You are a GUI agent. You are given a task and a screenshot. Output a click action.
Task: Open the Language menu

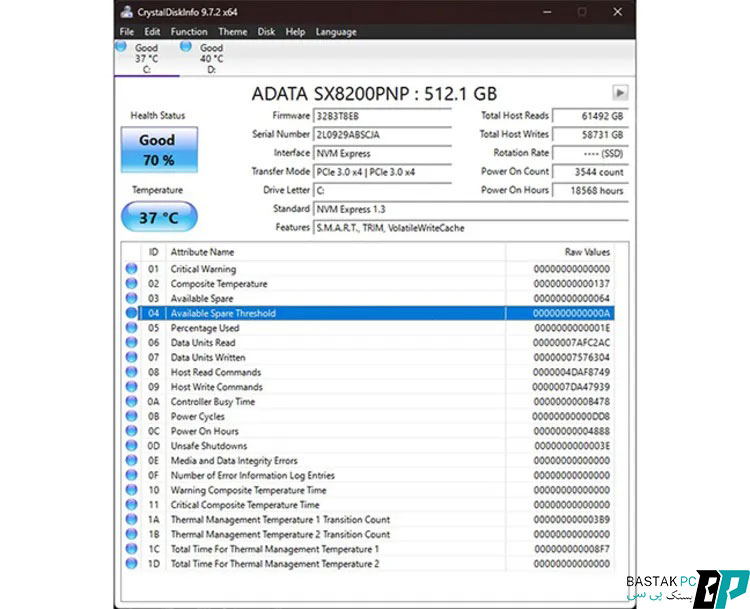coord(336,32)
